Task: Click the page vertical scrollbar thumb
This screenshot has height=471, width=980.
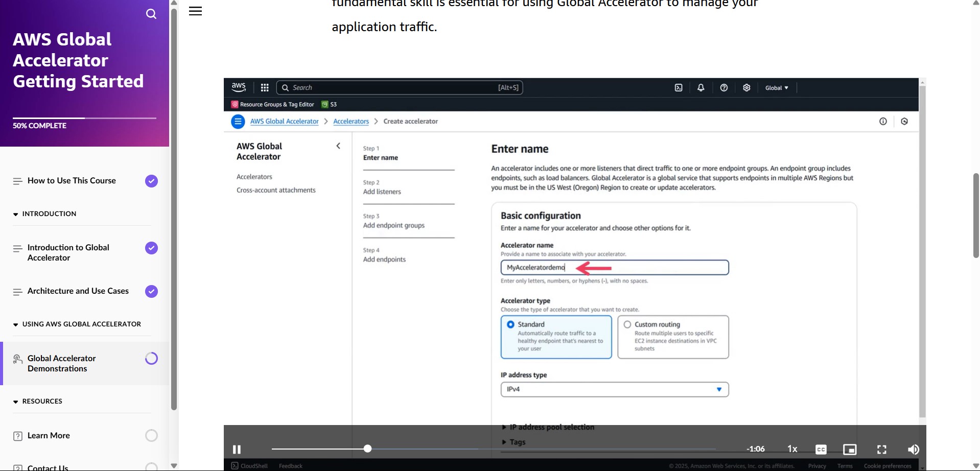Action: point(976,216)
